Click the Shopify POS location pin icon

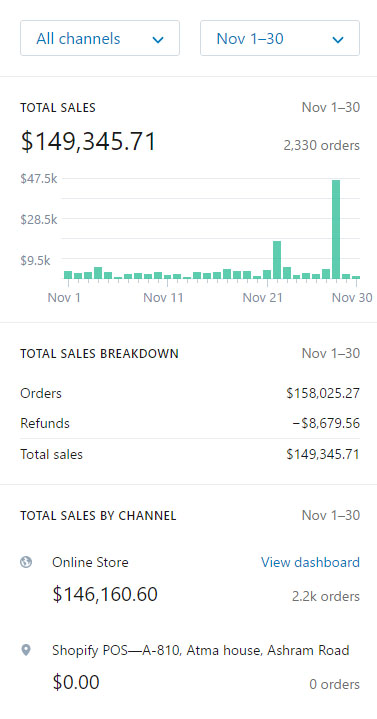(26, 650)
